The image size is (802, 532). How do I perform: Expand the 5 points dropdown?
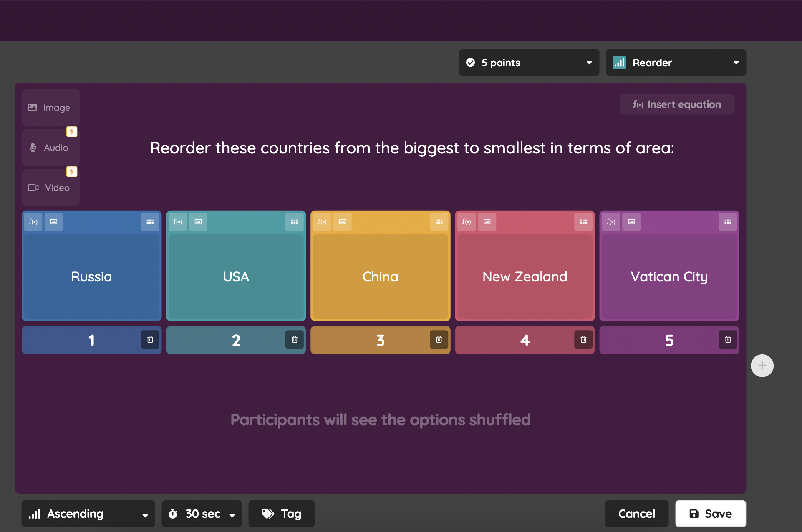[588, 62]
